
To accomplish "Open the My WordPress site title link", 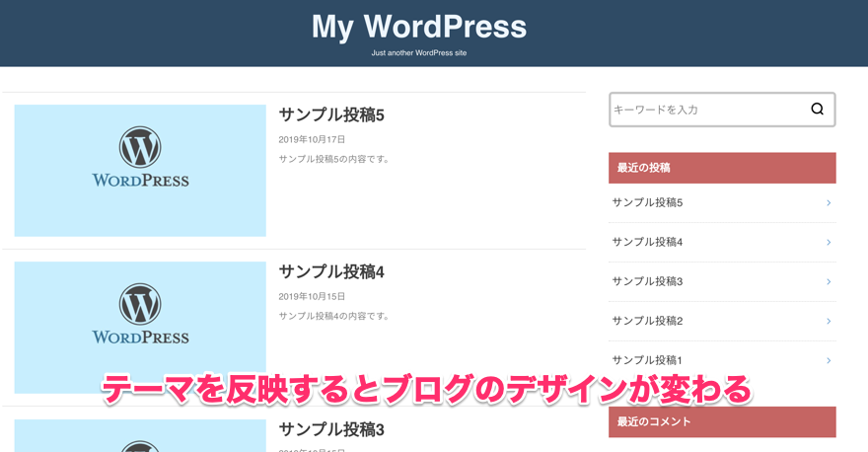I will point(419,27).
